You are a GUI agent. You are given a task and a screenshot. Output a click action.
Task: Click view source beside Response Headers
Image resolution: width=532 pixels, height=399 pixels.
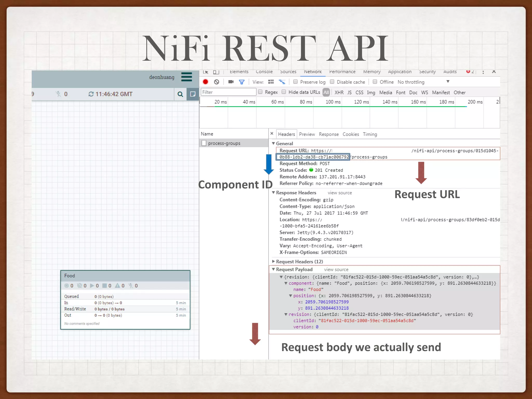pyautogui.click(x=340, y=193)
